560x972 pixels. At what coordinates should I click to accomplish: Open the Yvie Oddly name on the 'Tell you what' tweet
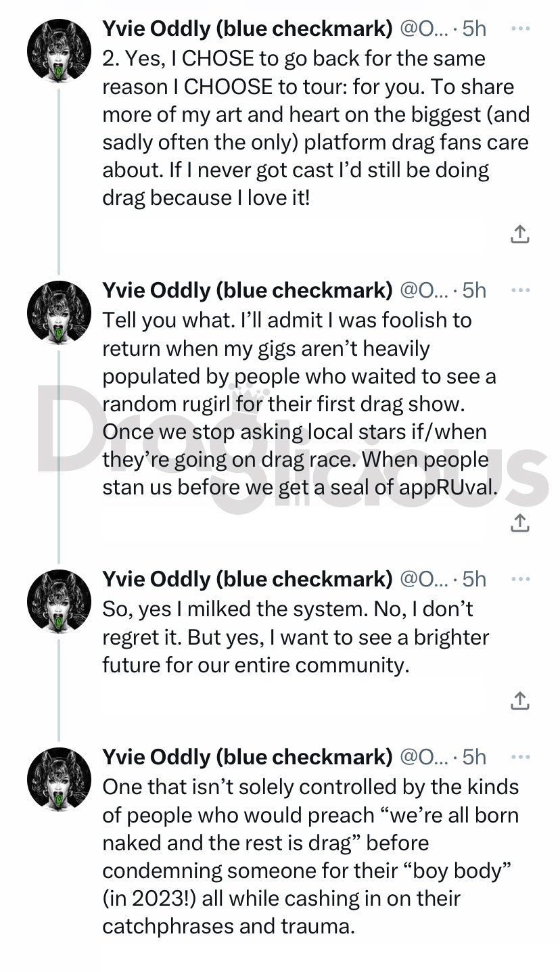(x=248, y=291)
